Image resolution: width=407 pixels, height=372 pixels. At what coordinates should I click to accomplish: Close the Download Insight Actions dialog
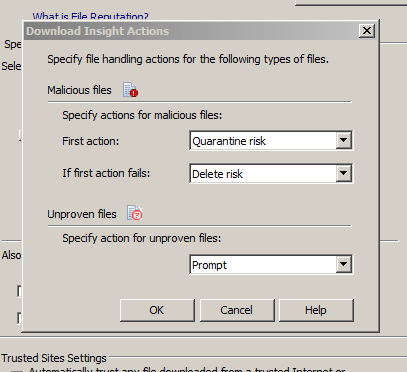point(367,31)
